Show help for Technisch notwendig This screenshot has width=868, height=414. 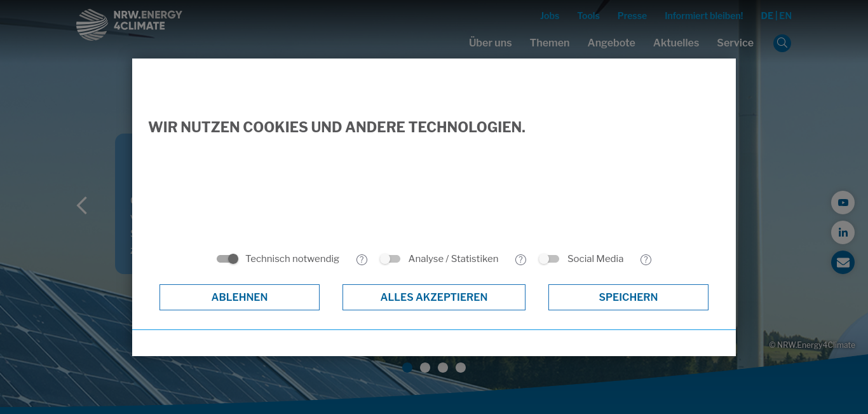(362, 259)
